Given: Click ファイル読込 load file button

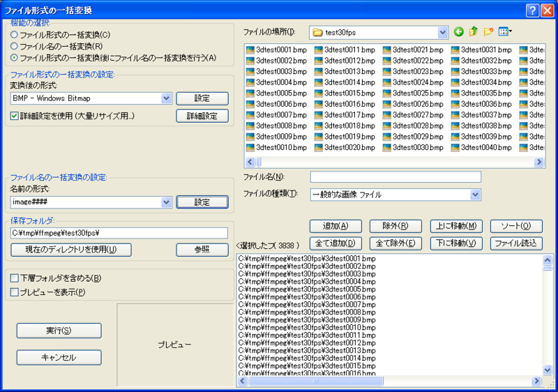Looking at the screenshot, I should tap(516, 243).
